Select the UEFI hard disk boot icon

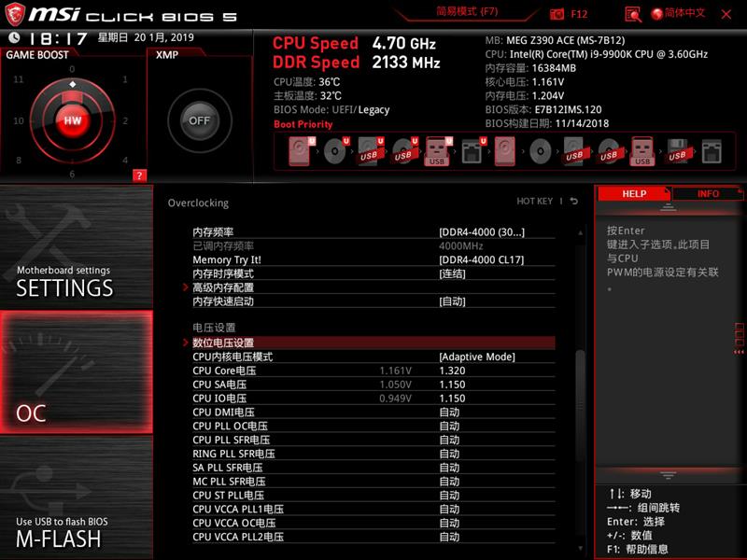[301, 151]
